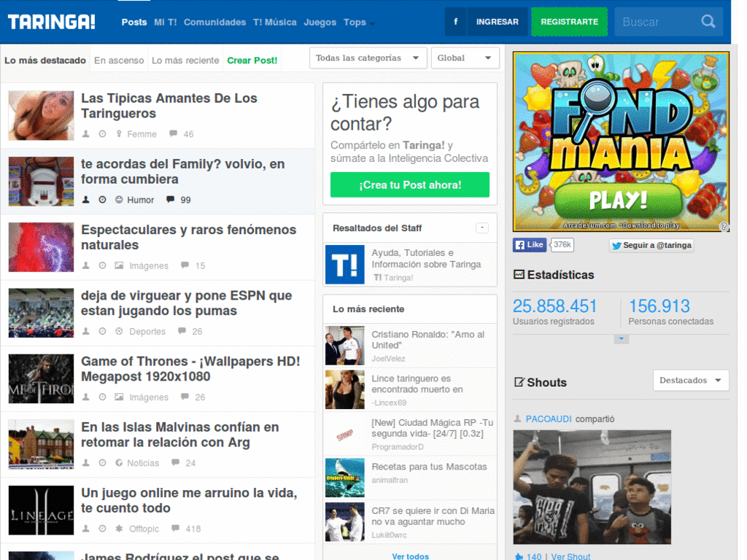Collapse the Resaltados del Staff panel
This screenshot has width=747, height=560.
(x=482, y=228)
